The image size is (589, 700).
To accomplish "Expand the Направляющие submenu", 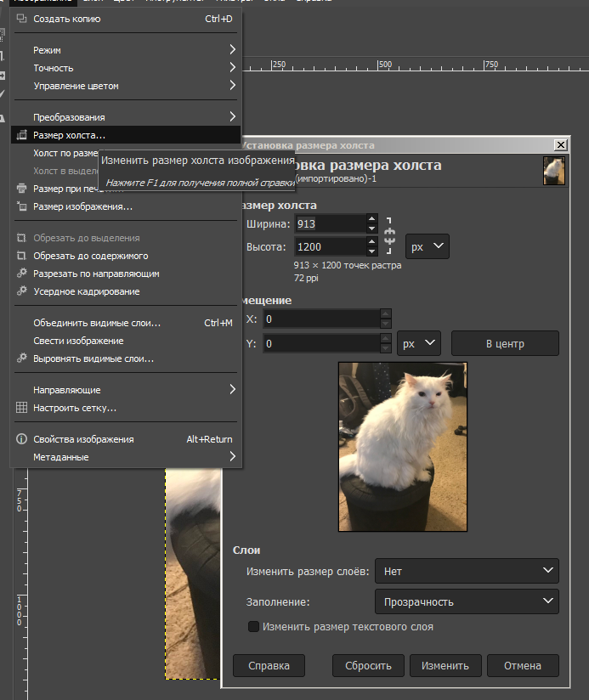I will (126, 390).
